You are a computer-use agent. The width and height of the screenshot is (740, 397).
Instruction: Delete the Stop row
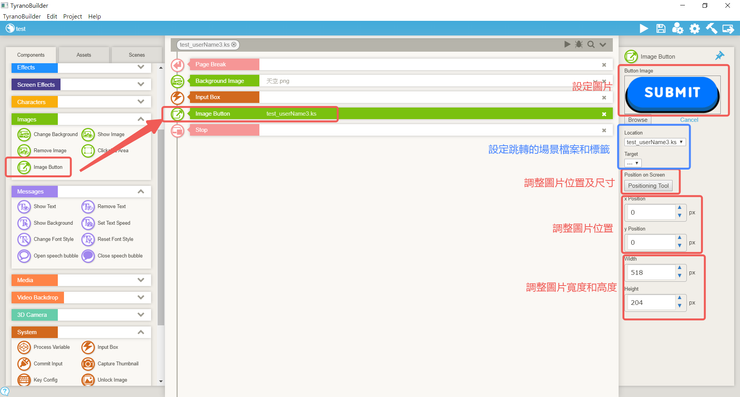604,130
